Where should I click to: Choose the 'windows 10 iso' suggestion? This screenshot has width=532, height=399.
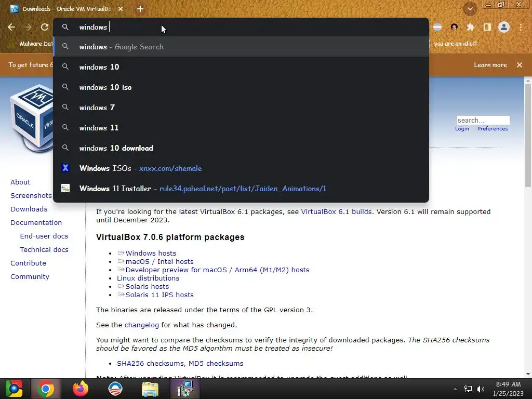241,87
